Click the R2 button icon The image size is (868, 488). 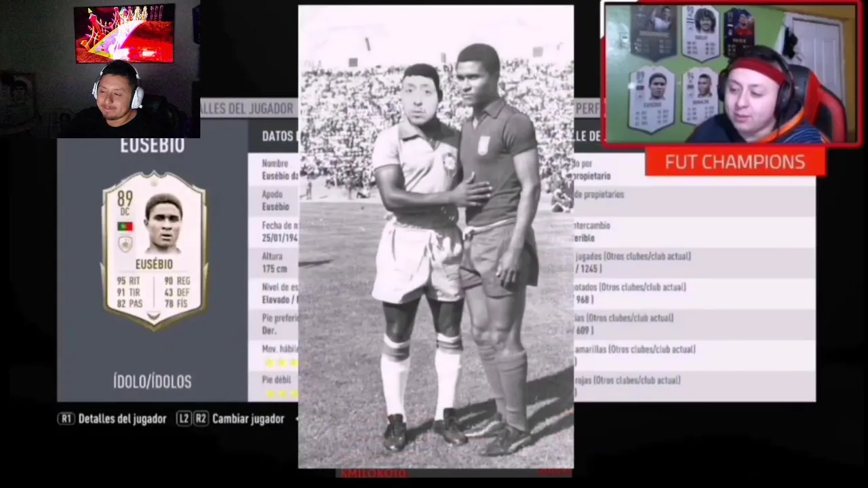(x=201, y=419)
